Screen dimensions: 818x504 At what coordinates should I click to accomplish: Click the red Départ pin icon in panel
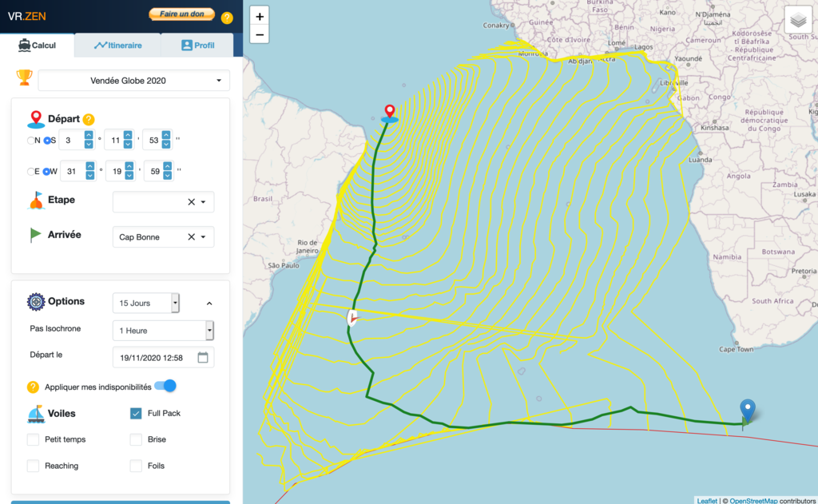coord(35,120)
